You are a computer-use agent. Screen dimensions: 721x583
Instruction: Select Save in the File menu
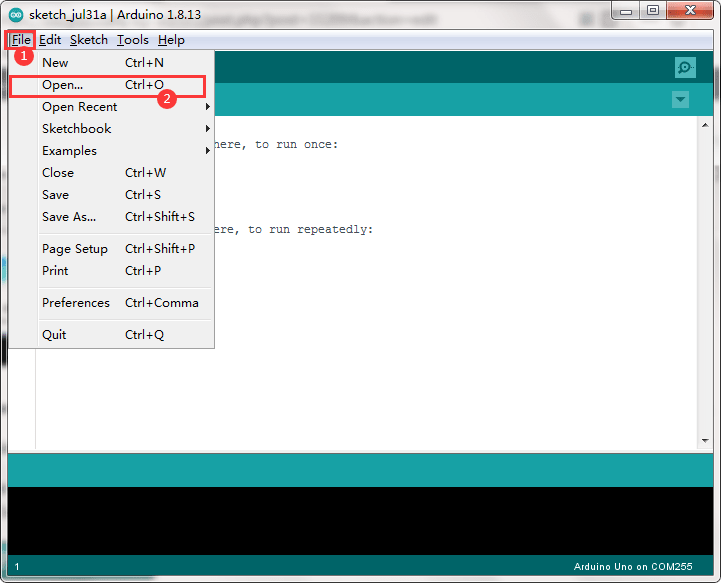point(111,195)
